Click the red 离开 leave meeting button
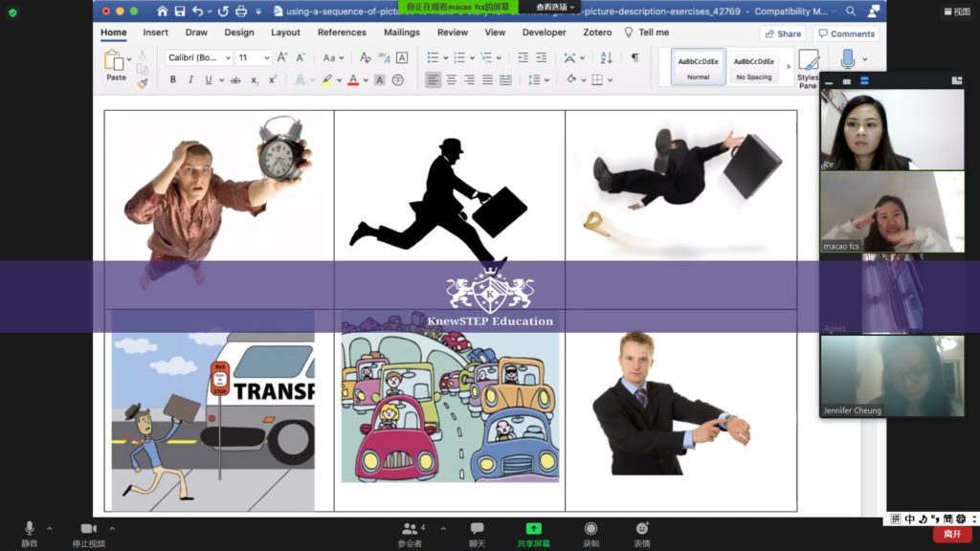The width and height of the screenshot is (980, 551). (952, 534)
